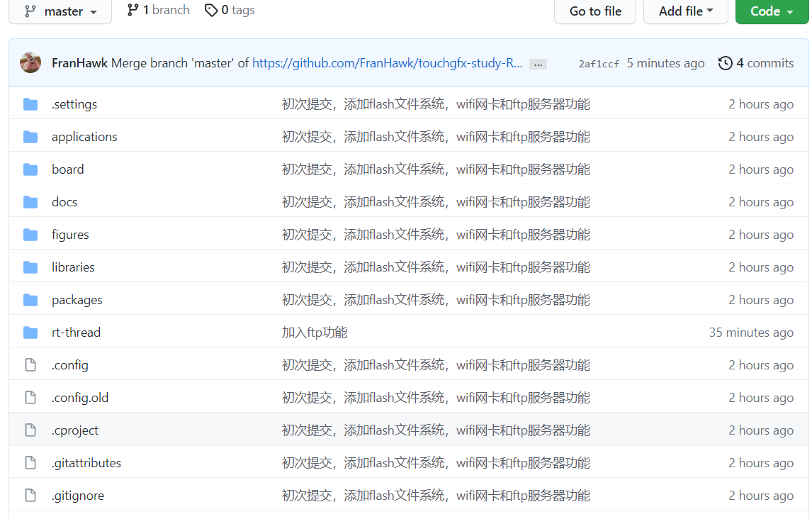
Task: Click the figures folder icon
Action: tap(30, 235)
